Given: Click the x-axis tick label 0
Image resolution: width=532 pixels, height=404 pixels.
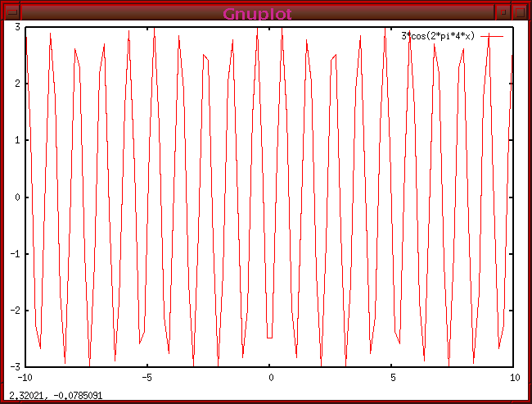Looking at the screenshot, I should (270, 378).
